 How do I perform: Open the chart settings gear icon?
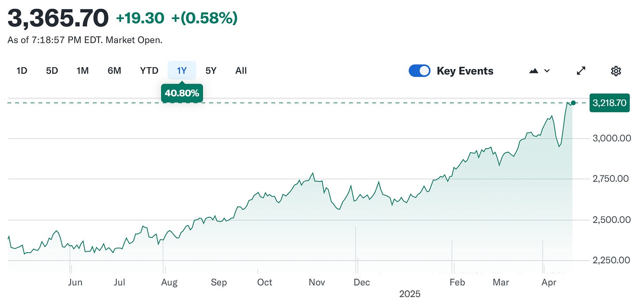tap(616, 71)
